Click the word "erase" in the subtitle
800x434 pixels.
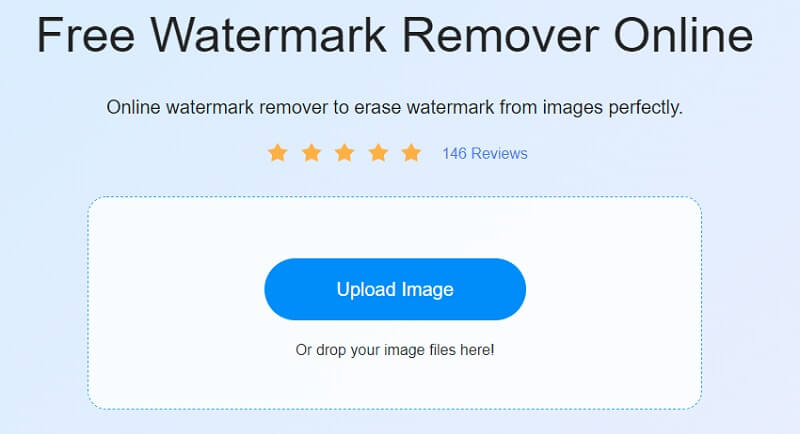coord(376,108)
